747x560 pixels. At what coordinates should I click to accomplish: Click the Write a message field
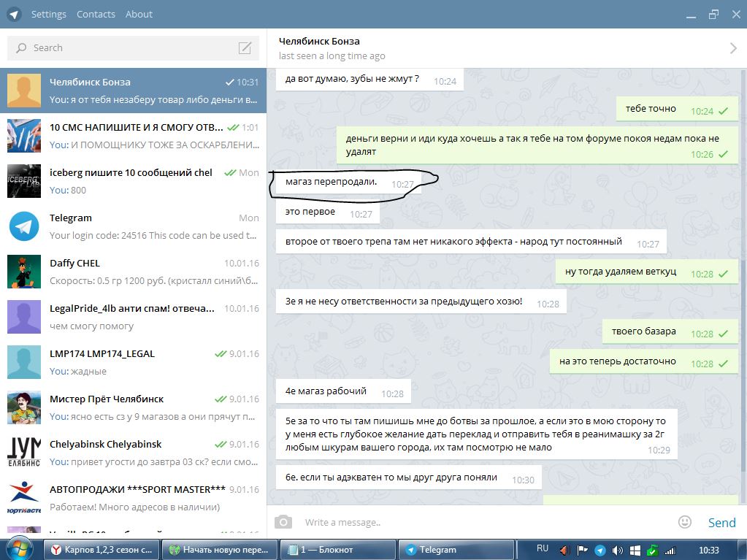point(486,522)
